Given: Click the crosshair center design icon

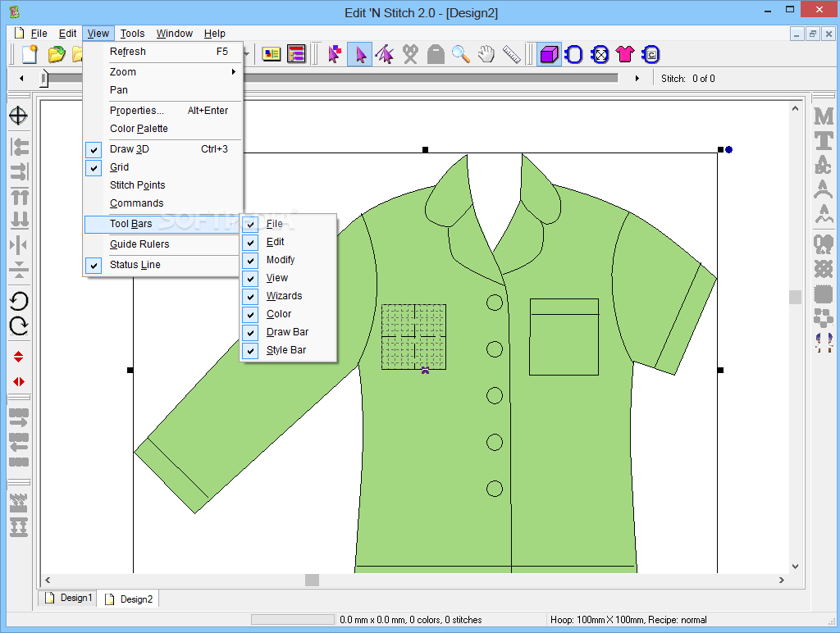Looking at the screenshot, I should (x=19, y=116).
